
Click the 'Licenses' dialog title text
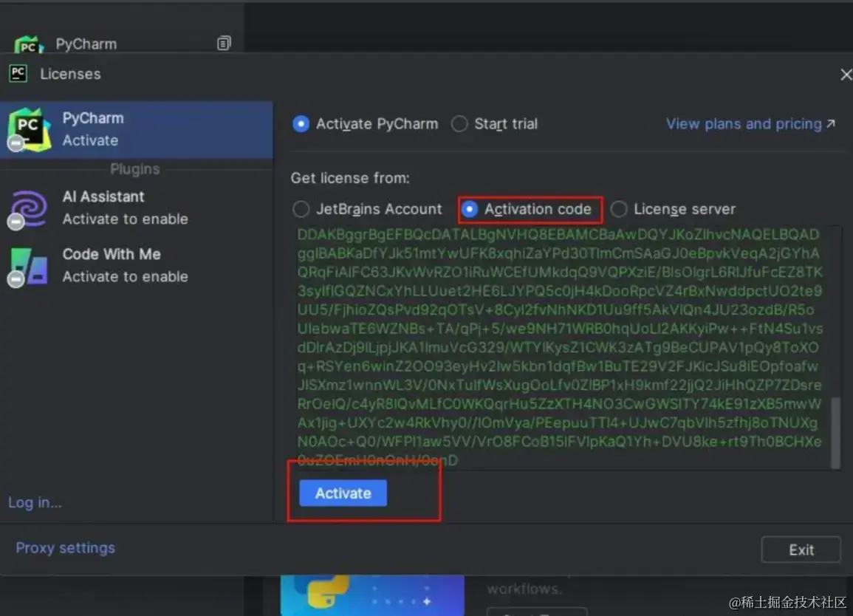pyautogui.click(x=71, y=74)
